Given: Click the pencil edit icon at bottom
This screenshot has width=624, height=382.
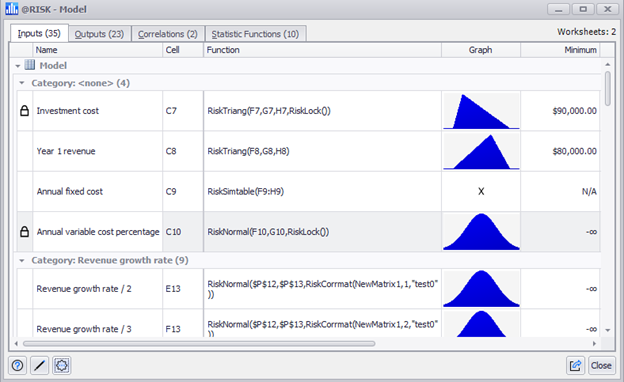Looking at the screenshot, I should click(39, 365).
